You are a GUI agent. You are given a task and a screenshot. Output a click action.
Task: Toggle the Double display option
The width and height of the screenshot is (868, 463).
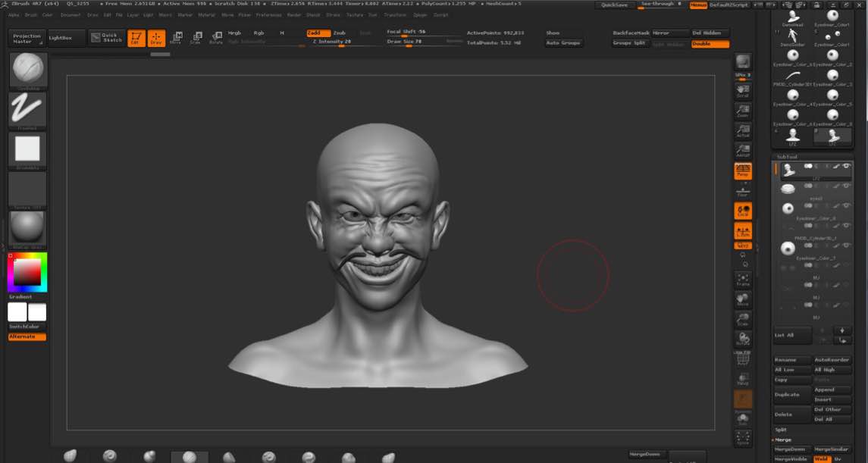point(710,44)
